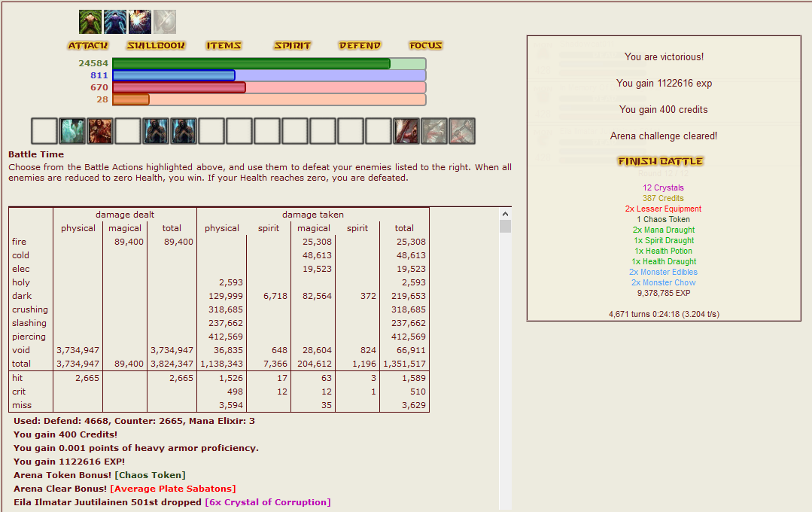The height and width of the screenshot is (512, 812).
Task: Click the first empty quickbar slot
Action: (44, 131)
